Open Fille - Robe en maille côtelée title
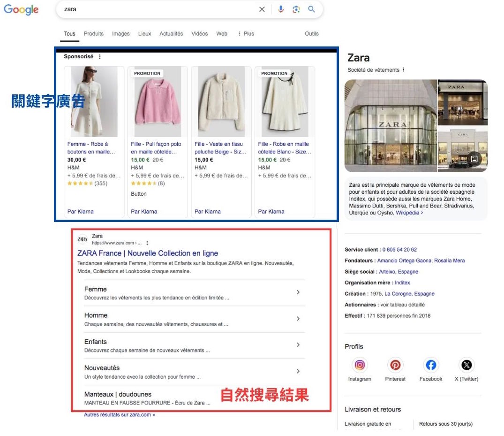504x436 pixels. pos(284,148)
